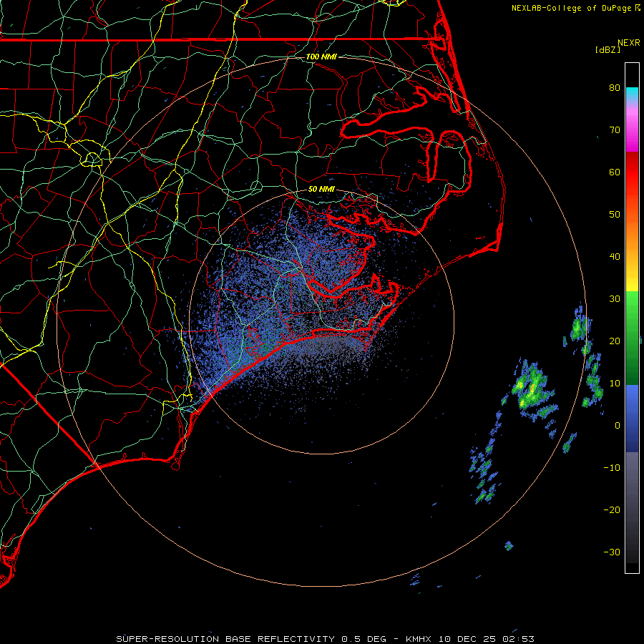Click the NEXR [dBZ] legend title
Image resolution: width=644 pixels, height=644 pixels.
[618, 46]
